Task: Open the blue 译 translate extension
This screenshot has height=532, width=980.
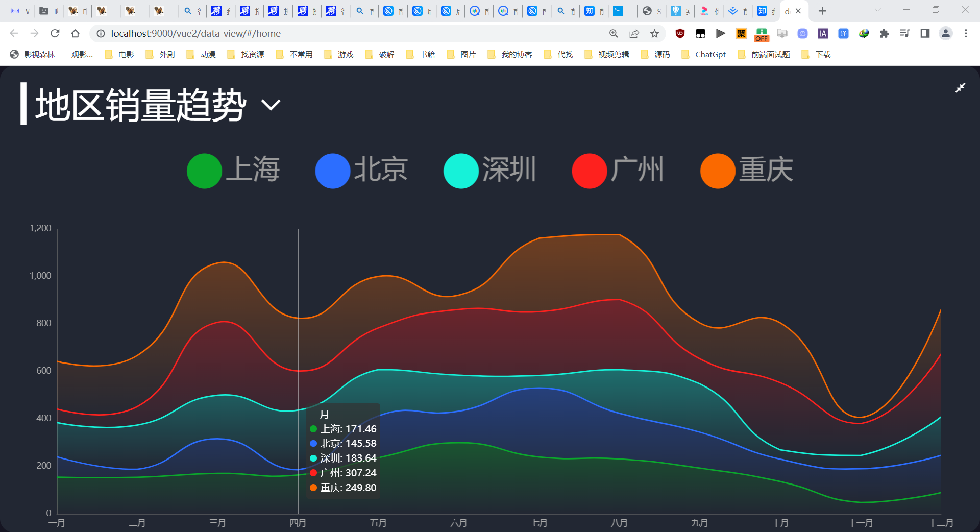Action: 843,33
